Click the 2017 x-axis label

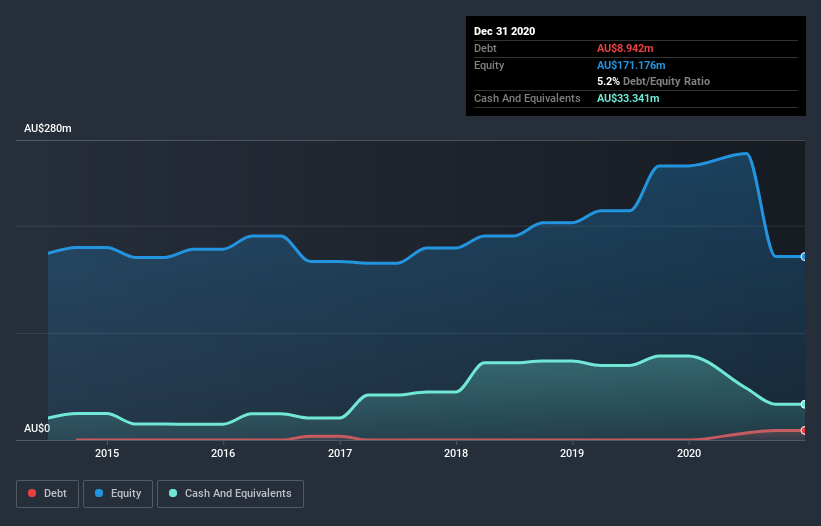click(x=340, y=453)
